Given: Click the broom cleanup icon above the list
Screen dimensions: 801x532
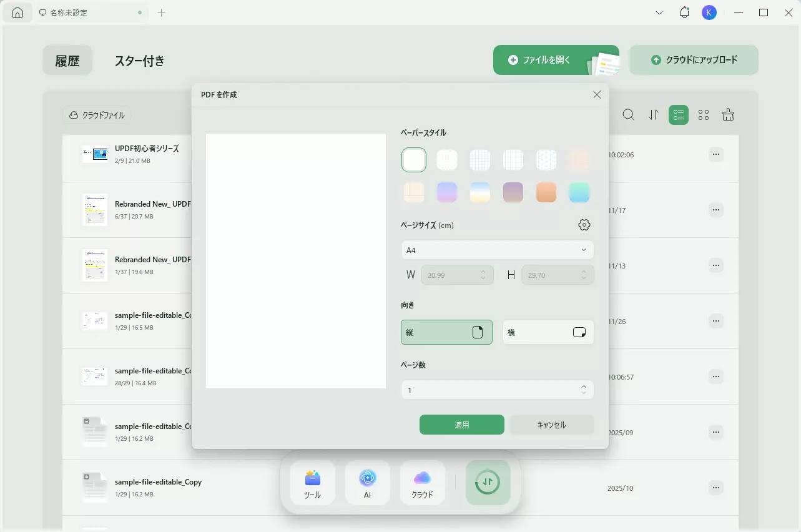Looking at the screenshot, I should click(728, 115).
